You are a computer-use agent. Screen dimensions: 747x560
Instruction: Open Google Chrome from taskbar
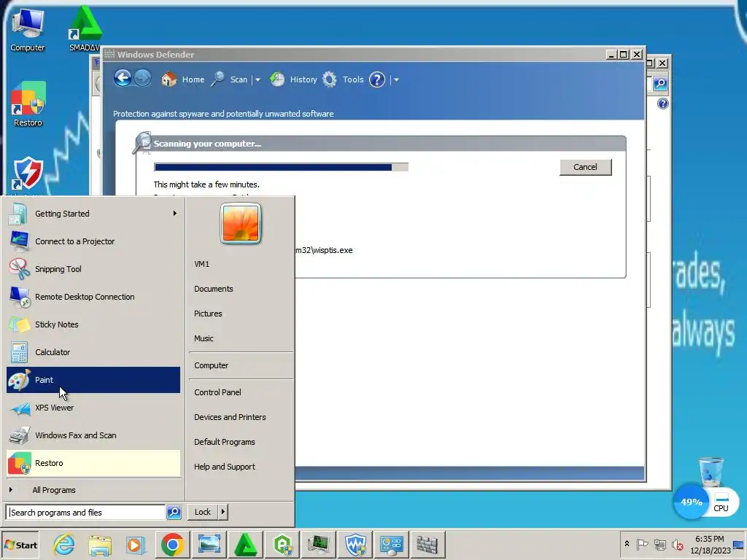click(172, 545)
